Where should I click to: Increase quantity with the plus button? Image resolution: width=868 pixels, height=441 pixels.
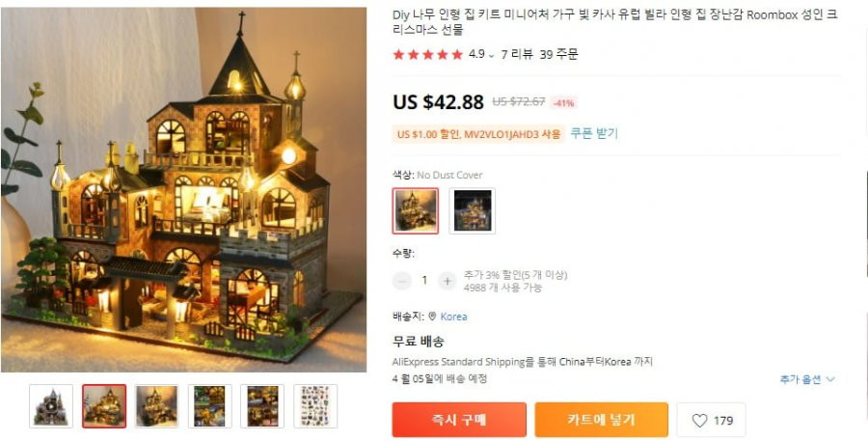[448, 281]
